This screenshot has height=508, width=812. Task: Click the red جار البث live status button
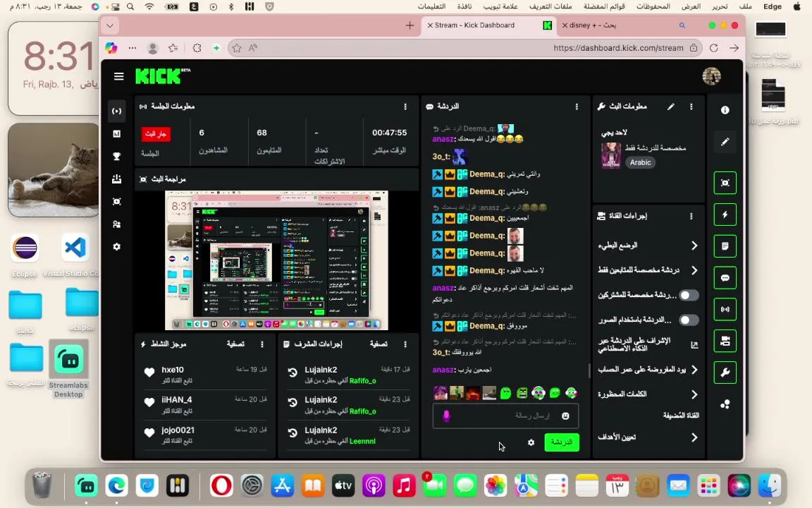155,134
